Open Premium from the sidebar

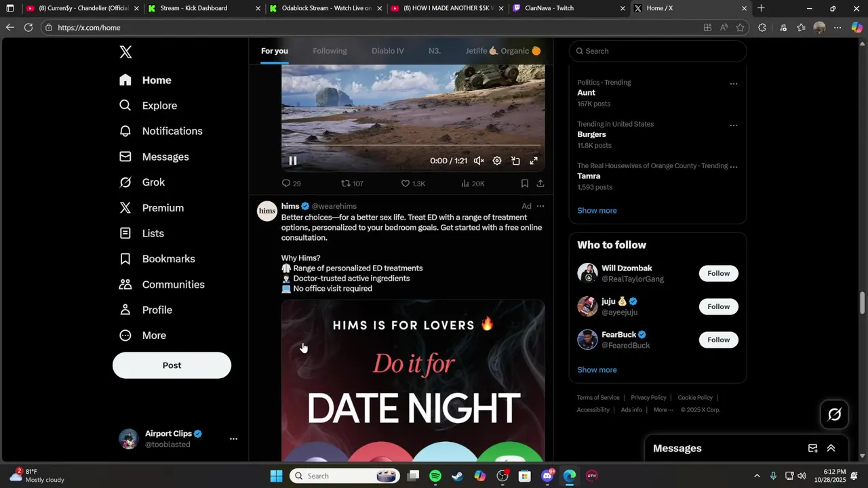(x=151, y=208)
